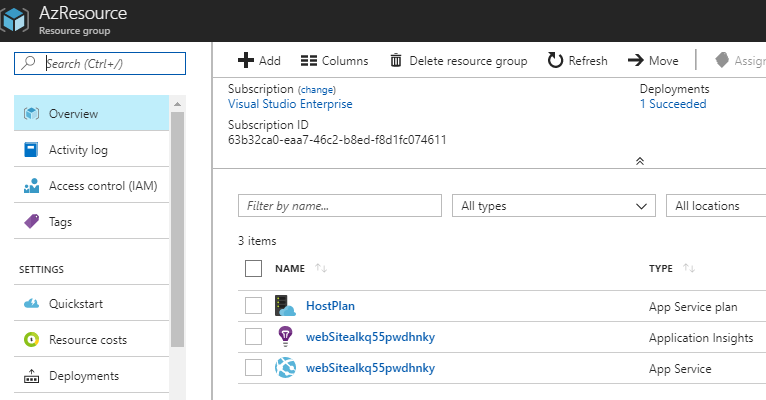Open the 1 Succeeded deployments link
The height and width of the screenshot is (400, 766).
673,104
